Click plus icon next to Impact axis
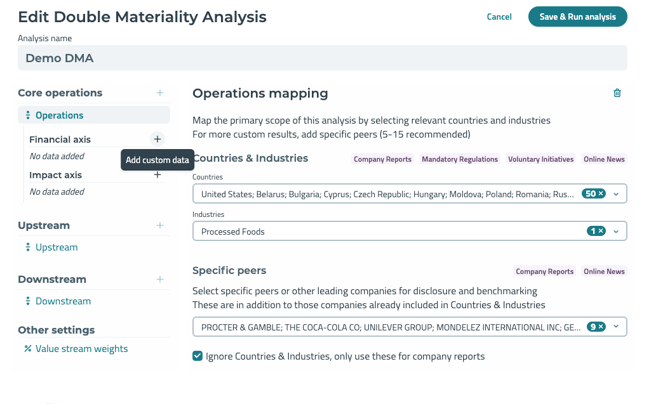Viewport: 670px width, 404px height. point(157,175)
